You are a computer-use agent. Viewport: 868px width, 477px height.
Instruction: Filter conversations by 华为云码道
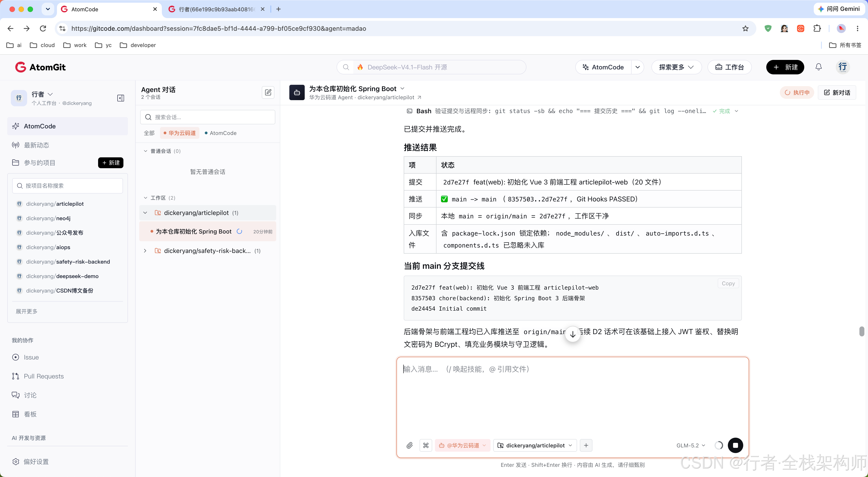point(180,133)
